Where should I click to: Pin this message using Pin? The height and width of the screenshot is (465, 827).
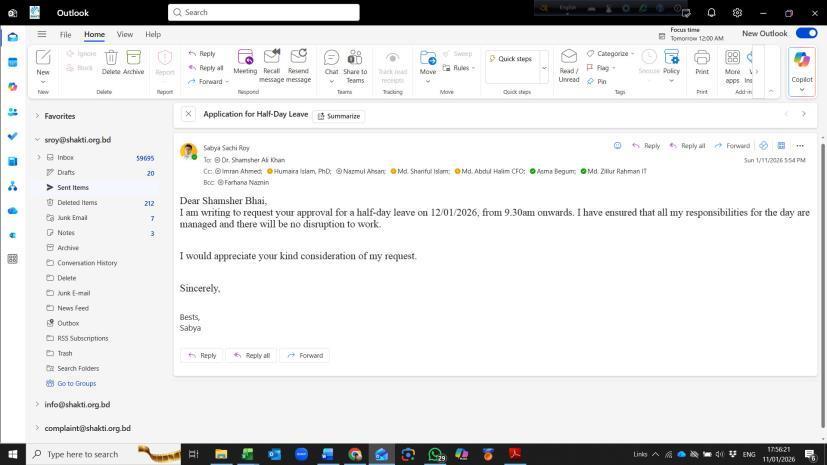tap(597, 82)
